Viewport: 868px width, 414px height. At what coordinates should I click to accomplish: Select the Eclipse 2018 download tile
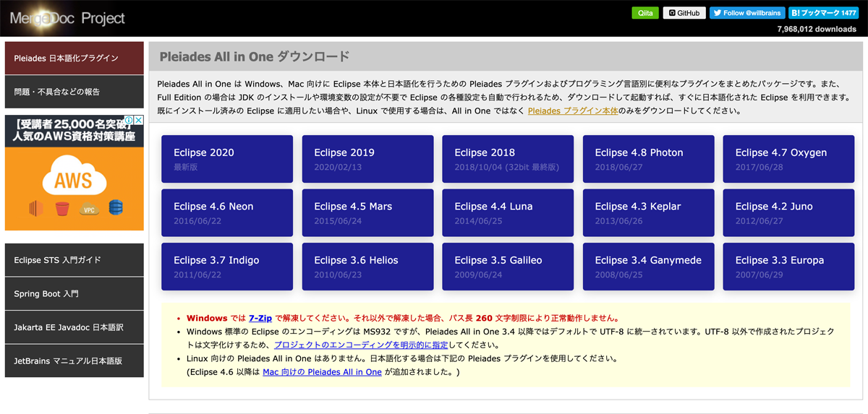[x=508, y=159]
